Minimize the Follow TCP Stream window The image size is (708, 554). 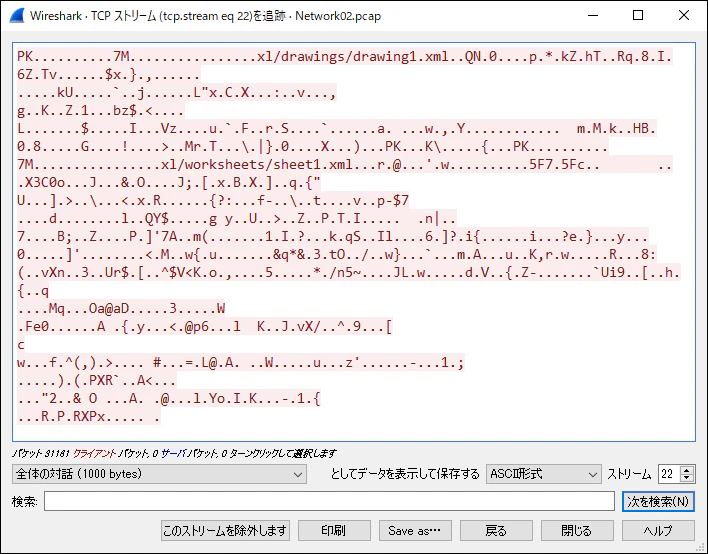pyautogui.click(x=593, y=15)
